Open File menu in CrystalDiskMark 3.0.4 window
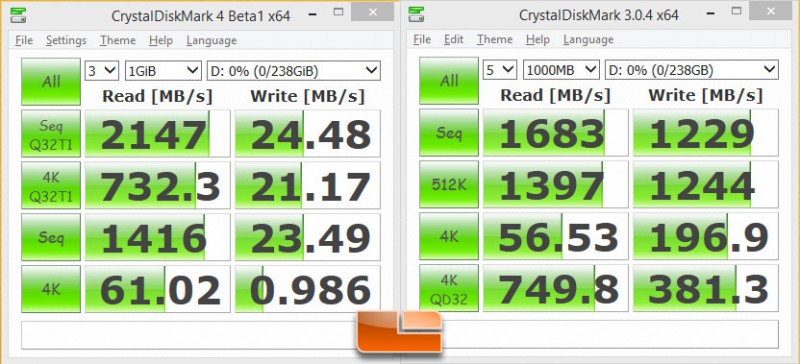The width and height of the screenshot is (800, 364). click(x=422, y=39)
